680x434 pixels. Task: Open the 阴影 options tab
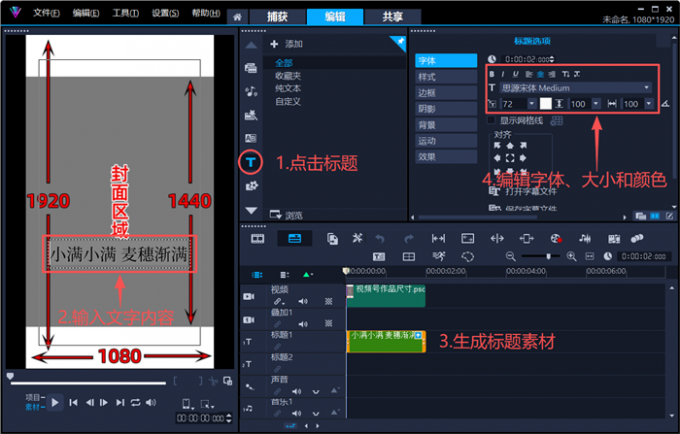(x=446, y=108)
